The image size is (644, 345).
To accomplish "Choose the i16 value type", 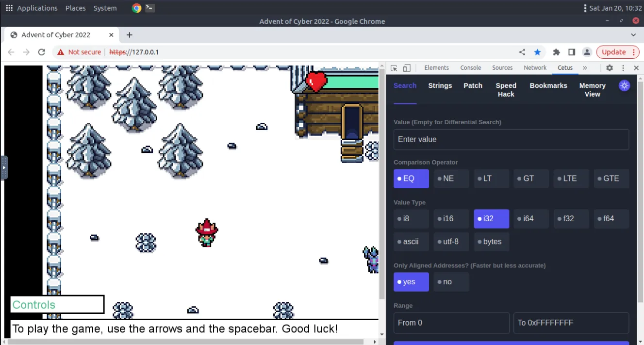I will click(451, 219).
